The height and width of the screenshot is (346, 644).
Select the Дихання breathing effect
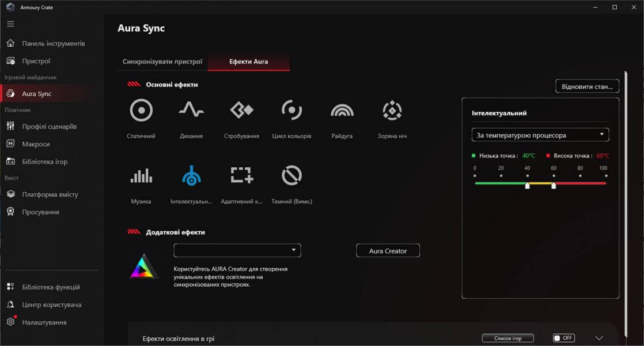191,110
